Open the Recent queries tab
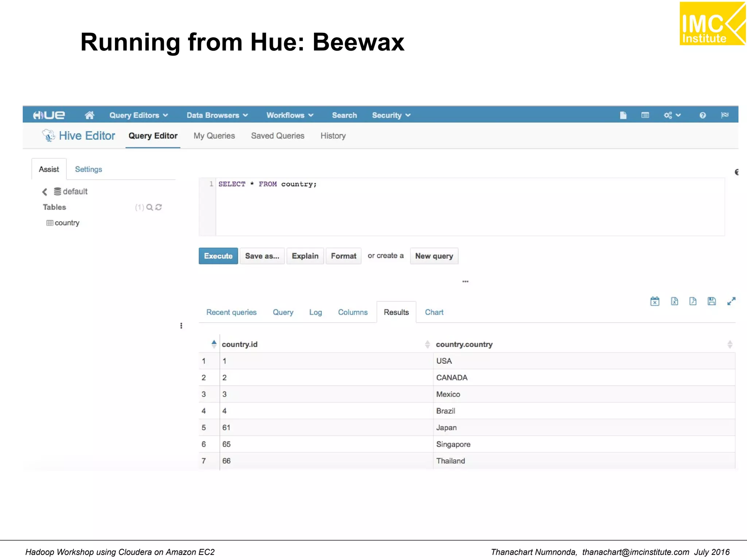 [x=231, y=312]
